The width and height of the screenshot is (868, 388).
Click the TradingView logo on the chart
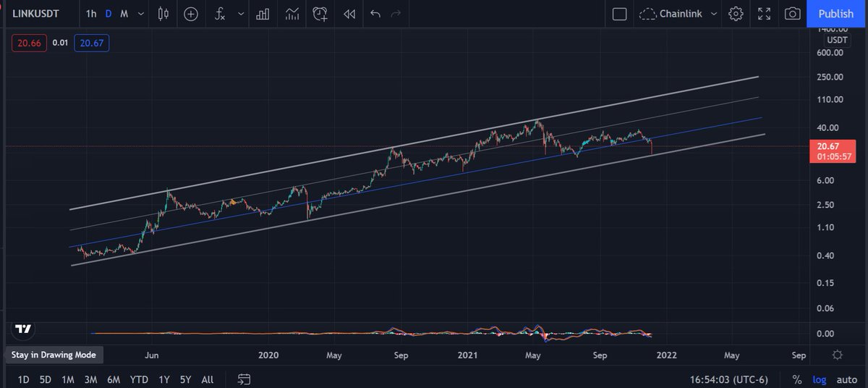24,329
